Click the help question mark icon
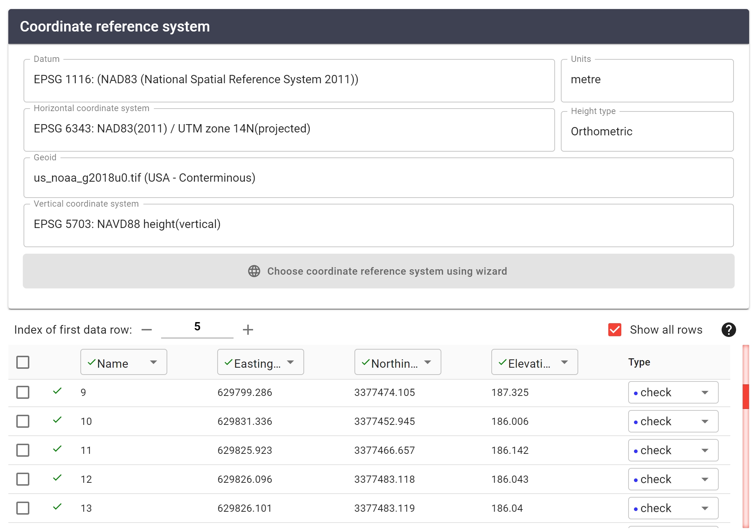This screenshot has width=756, height=532. pyautogui.click(x=728, y=330)
